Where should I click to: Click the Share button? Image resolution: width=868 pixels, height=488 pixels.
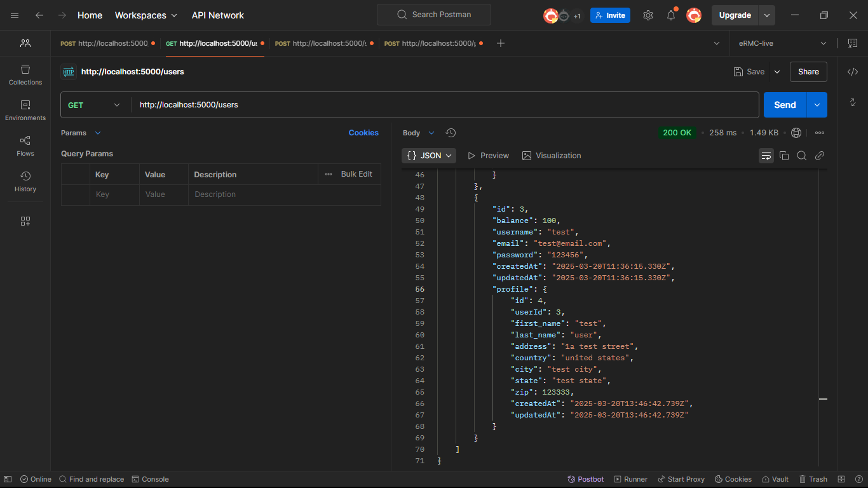(x=808, y=72)
